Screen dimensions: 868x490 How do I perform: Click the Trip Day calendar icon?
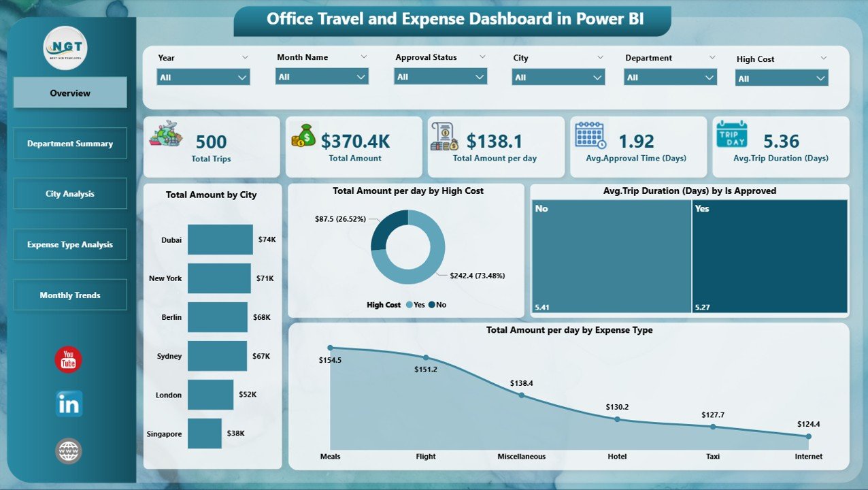click(x=732, y=134)
